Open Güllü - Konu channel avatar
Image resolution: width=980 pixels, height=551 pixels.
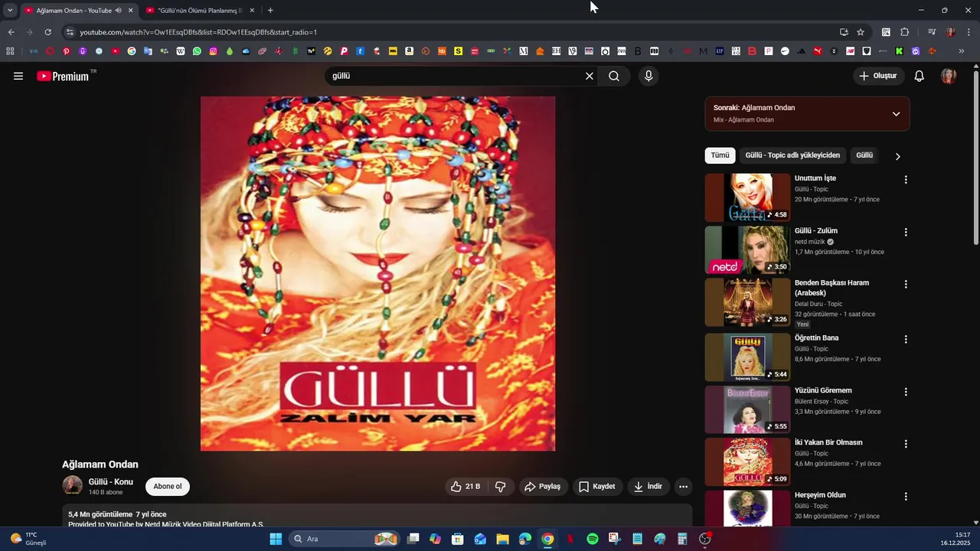pyautogui.click(x=72, y=486)
